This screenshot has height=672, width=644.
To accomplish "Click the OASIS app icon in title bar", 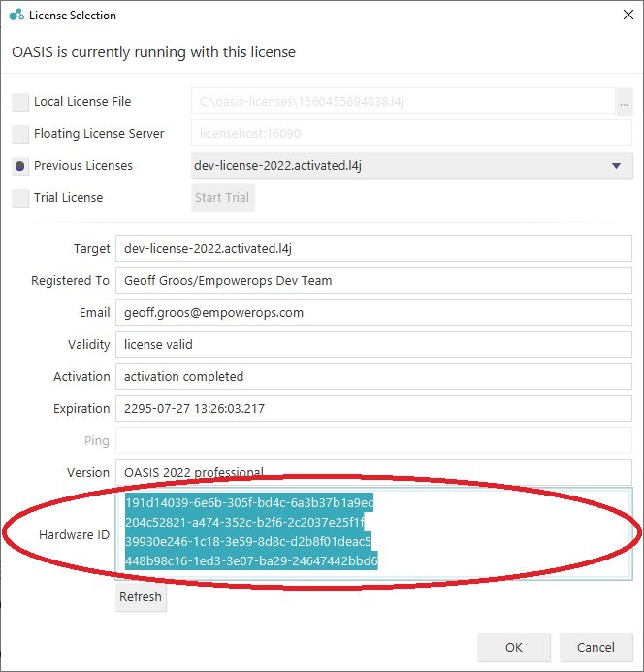I will pyautogui.click(x=16, y=15).
